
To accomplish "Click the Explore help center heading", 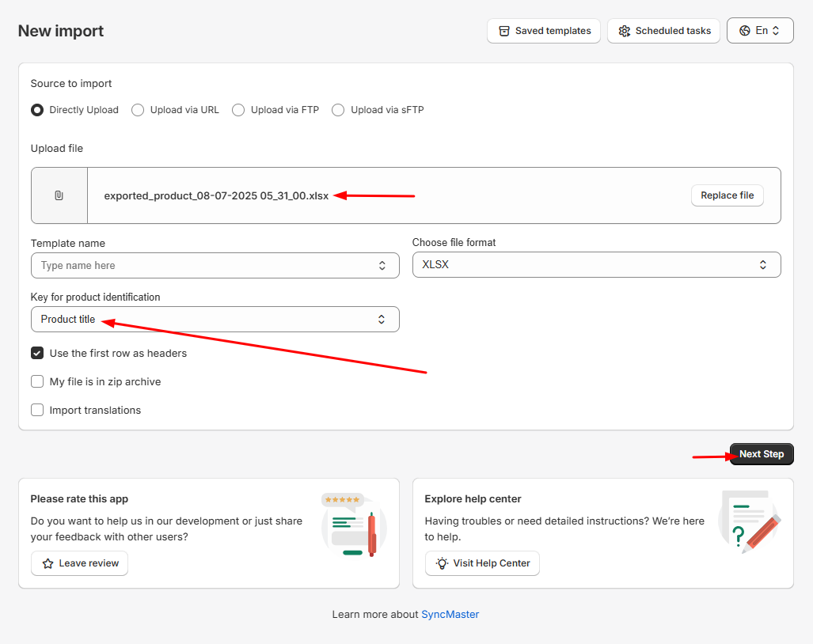I will click(473, 499).
